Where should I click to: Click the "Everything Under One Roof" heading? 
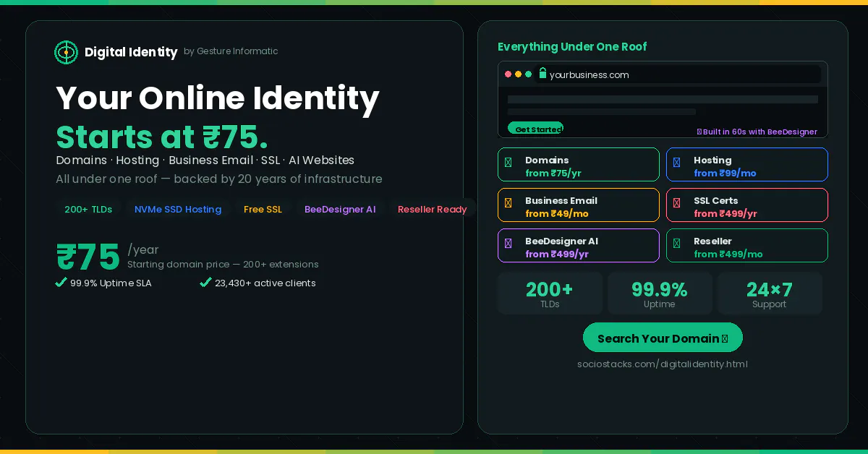pos(572,47)
